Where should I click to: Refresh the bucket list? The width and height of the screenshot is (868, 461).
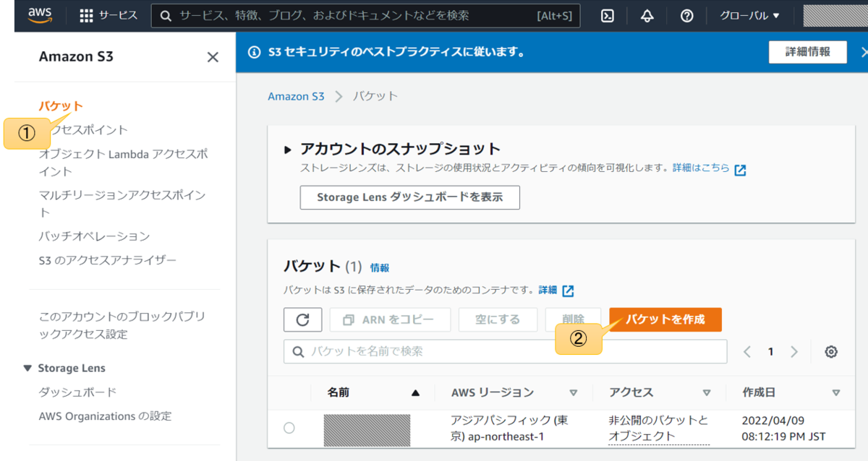click(x=303, y=319)
